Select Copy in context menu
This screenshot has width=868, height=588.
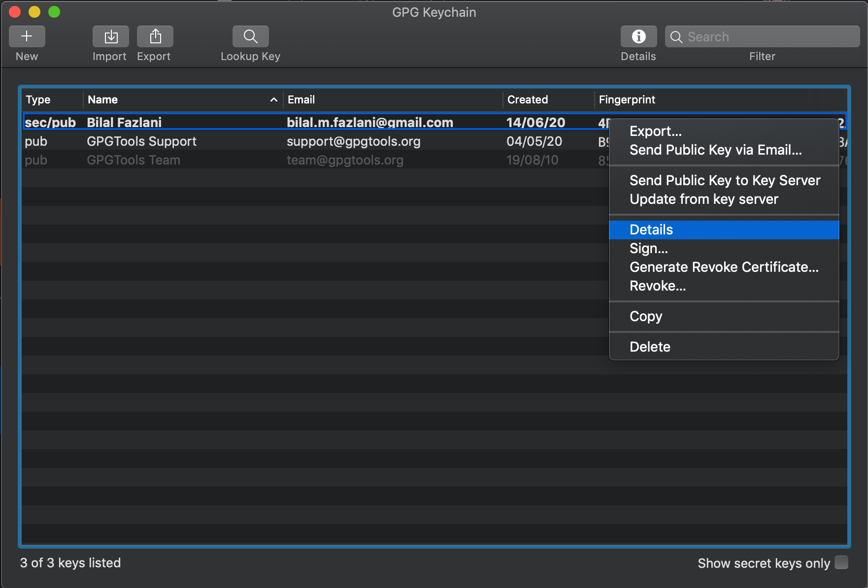click(x=724, y=316)
